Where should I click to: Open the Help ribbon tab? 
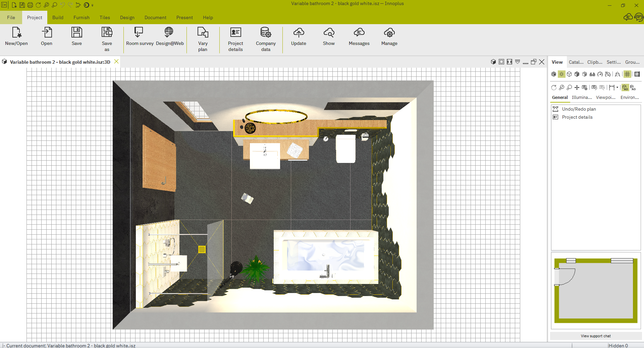pyautogui.click(x=208, y=17)
